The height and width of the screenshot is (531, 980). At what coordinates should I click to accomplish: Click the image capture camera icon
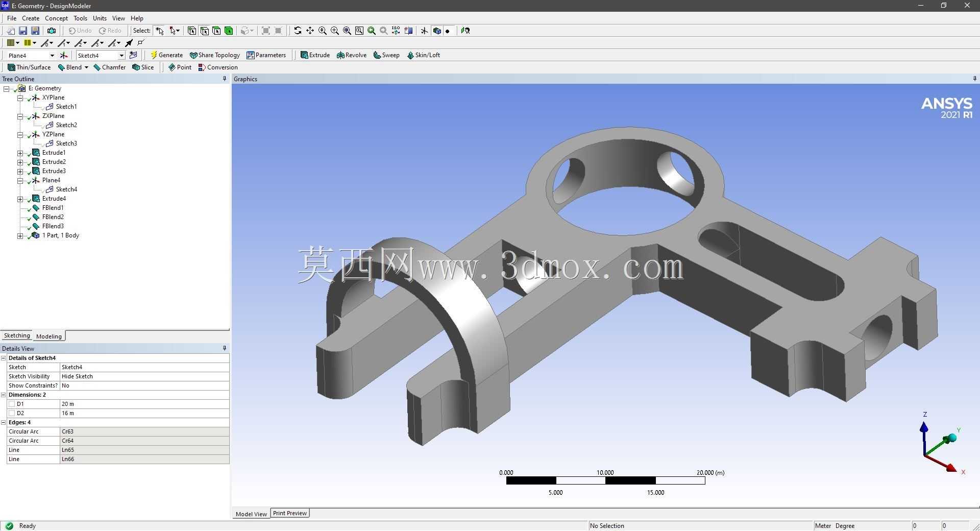(52, 31)
